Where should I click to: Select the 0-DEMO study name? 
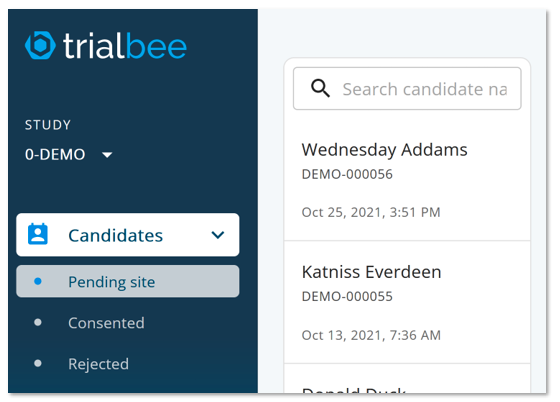coord(55,155)
